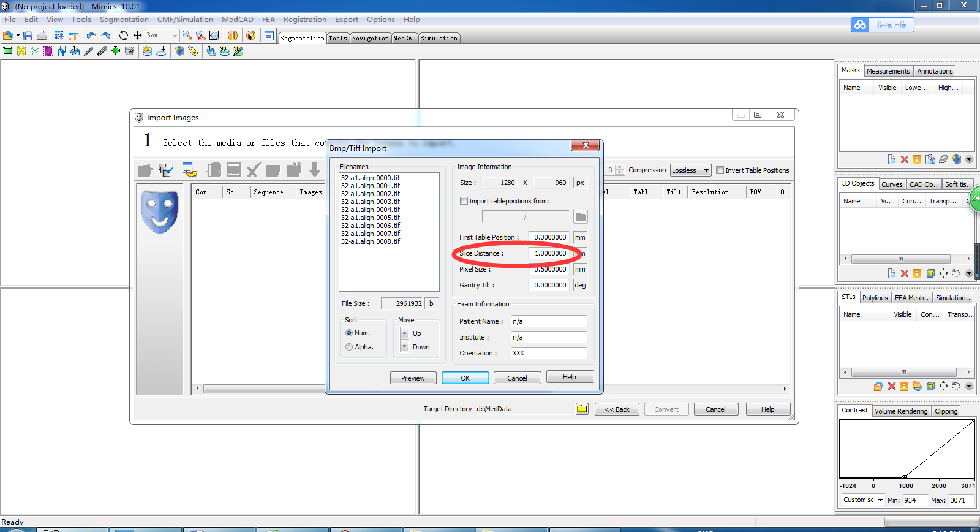Open the Crop Mask tool
The image size is (980, 532).
[x=116, y=51]
